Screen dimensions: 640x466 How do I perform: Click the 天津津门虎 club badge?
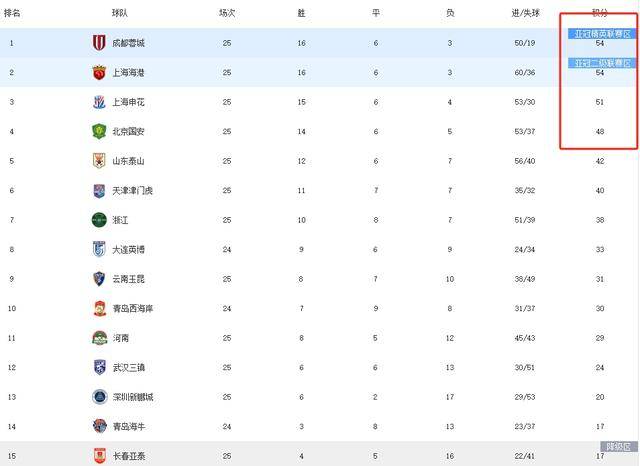coord(99,191)
